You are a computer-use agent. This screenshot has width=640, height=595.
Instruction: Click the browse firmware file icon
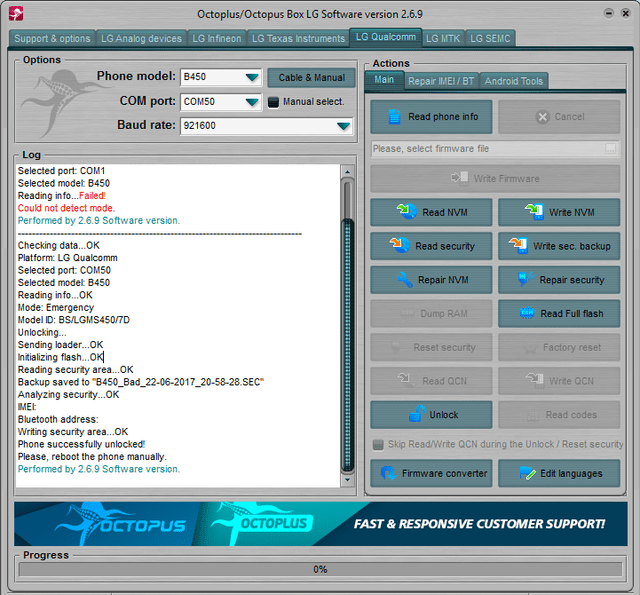[x=611, y=149]
